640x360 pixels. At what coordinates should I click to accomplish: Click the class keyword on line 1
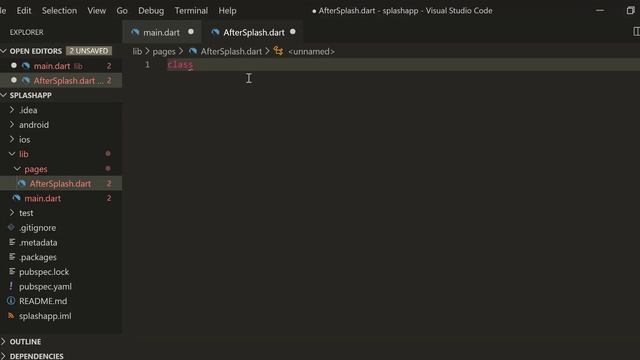180,64
